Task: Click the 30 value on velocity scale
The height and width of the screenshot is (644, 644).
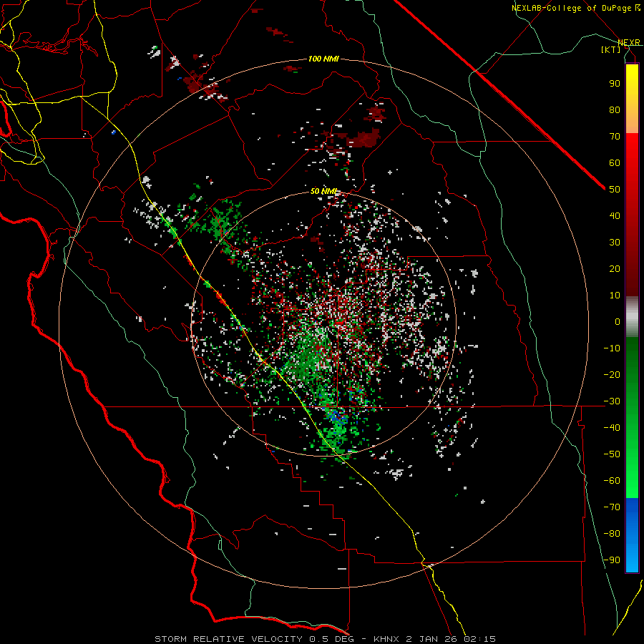Action: tap(615, 243)
